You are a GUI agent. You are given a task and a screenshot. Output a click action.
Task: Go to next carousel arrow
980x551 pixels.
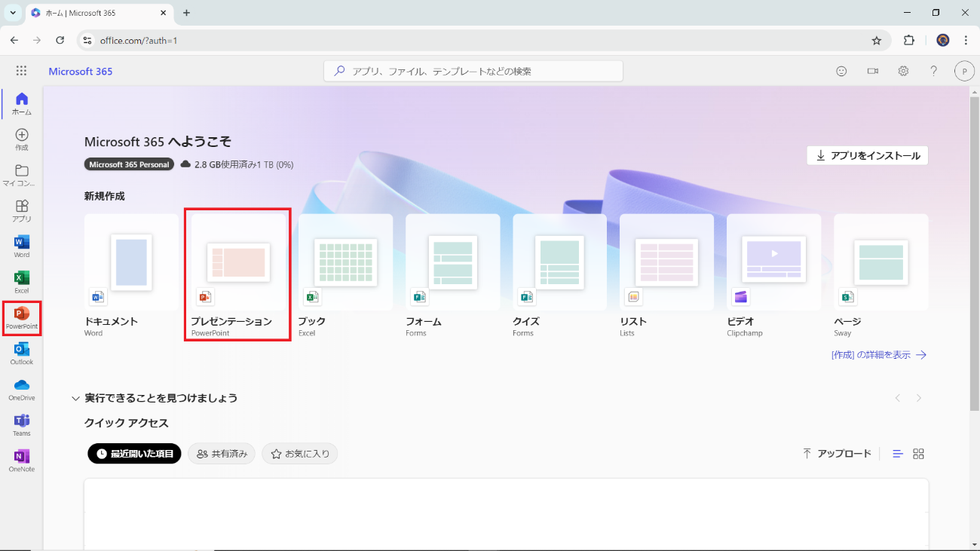[x=919, y=398]
